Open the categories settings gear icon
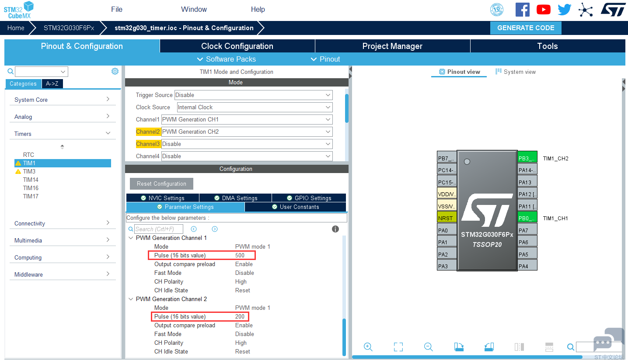Screen dimensions: 628x364 pos(115,71)
